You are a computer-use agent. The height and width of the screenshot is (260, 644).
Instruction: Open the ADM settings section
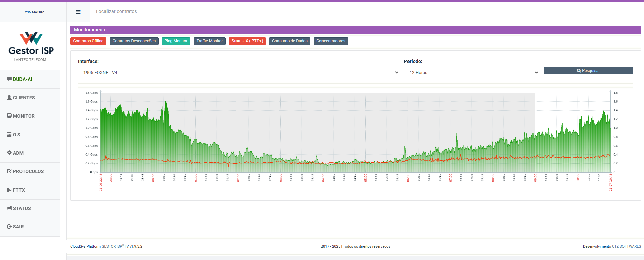click(x=18, y=153)
